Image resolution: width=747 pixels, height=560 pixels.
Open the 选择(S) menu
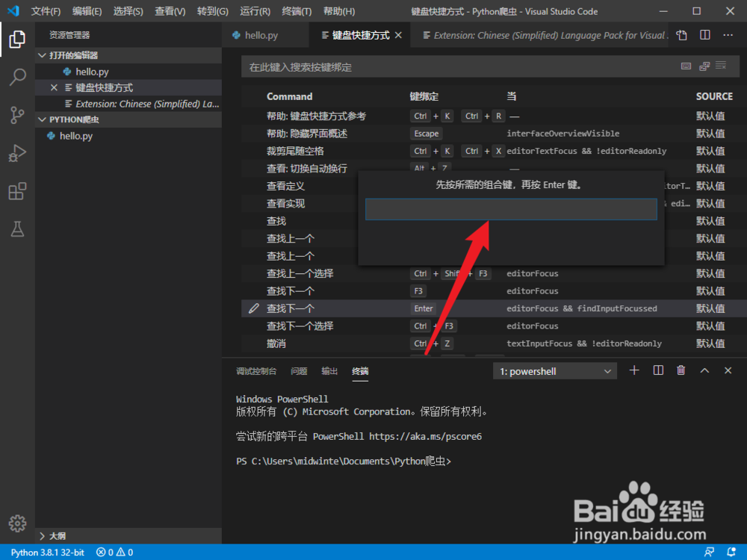pyautogui.click(x=128, y=11)
